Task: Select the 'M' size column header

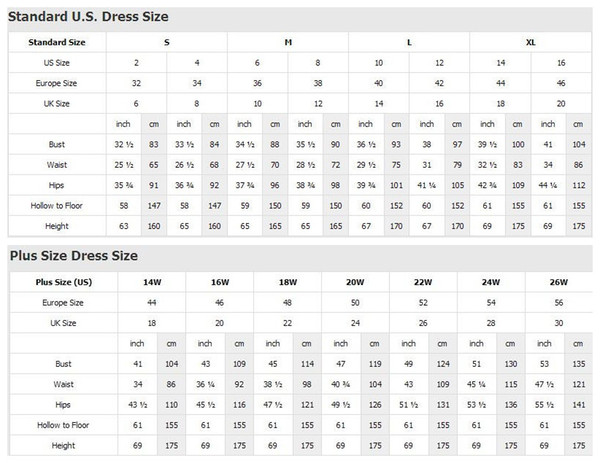Action: coord(288,42)
